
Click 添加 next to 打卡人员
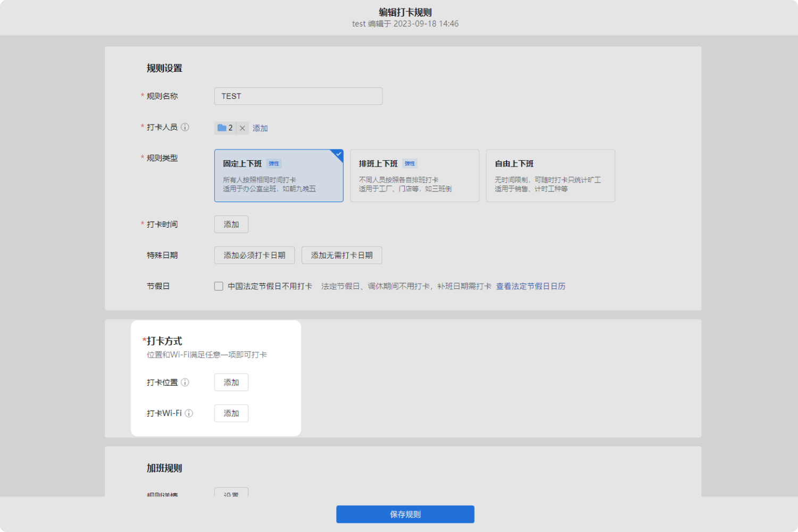coord(260,128)
